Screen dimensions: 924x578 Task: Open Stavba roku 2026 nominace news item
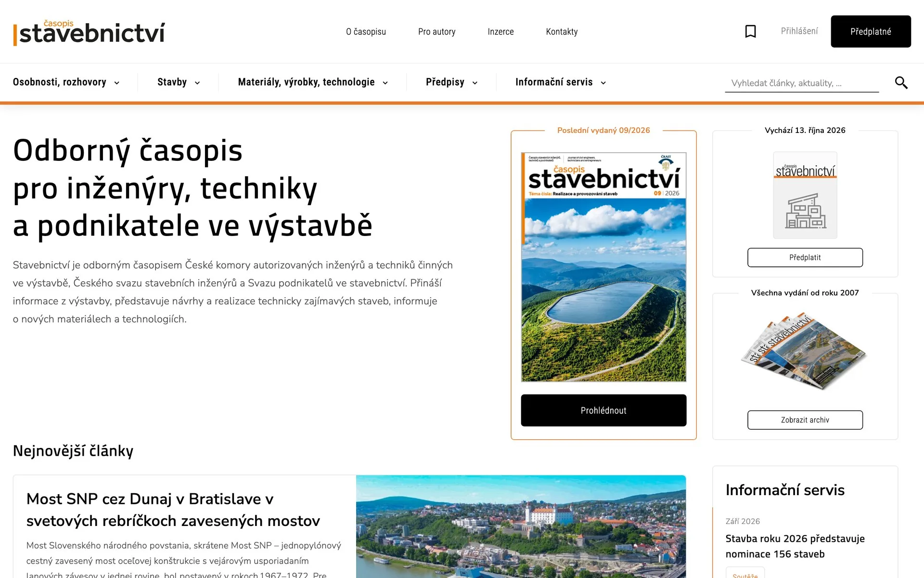(x=795, y=546)
